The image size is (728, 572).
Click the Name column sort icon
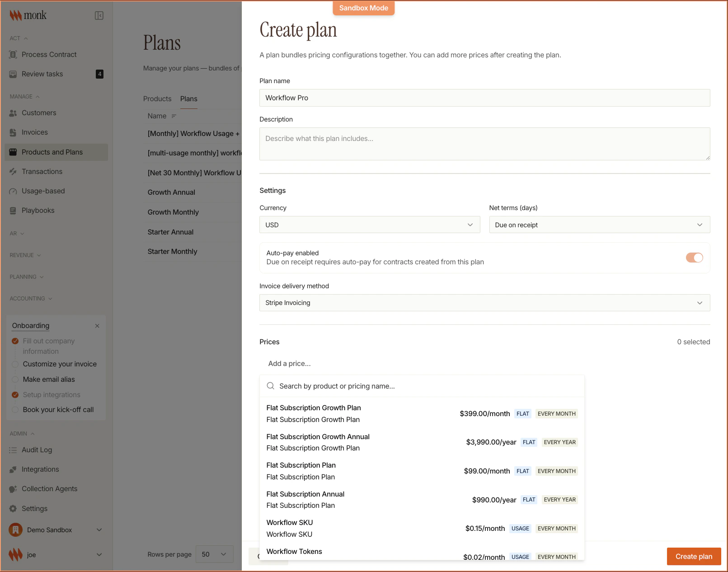coord(174,116)
